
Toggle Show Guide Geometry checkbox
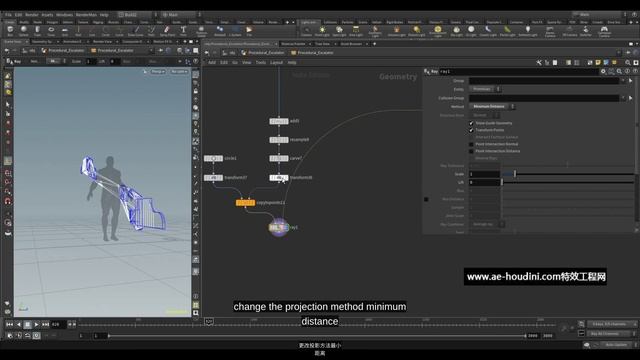pyautogui.click(x=471, y=123)
